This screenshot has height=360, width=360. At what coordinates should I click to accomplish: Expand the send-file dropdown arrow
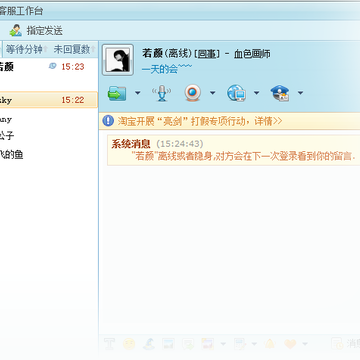pyautogui.click(x=138, y=93)
